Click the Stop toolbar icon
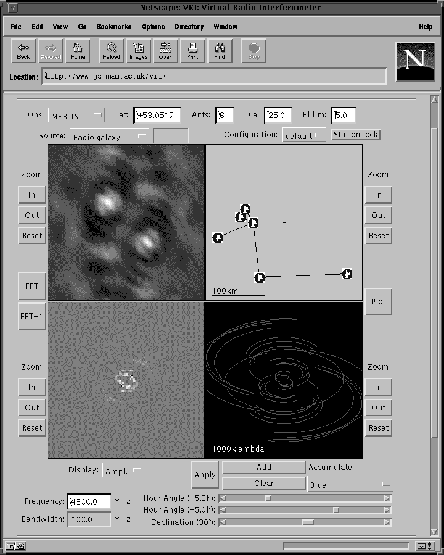This screenshot has height=555, width=444. 254,51
